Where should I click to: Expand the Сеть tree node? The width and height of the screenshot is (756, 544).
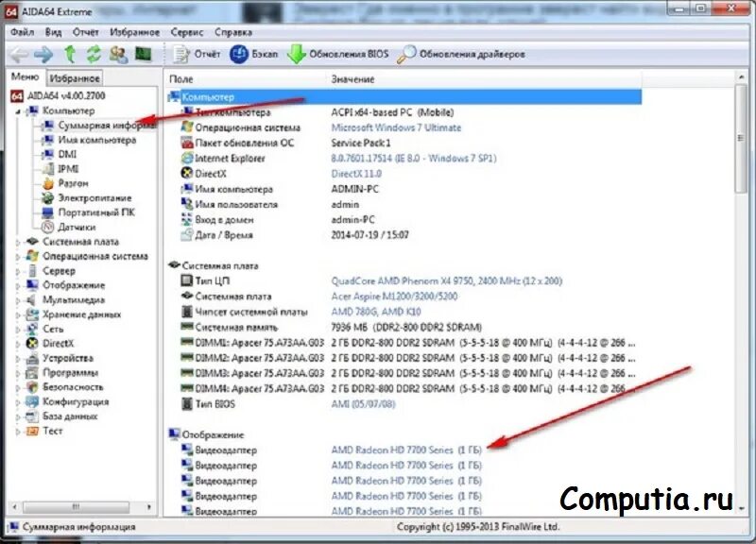18,330
